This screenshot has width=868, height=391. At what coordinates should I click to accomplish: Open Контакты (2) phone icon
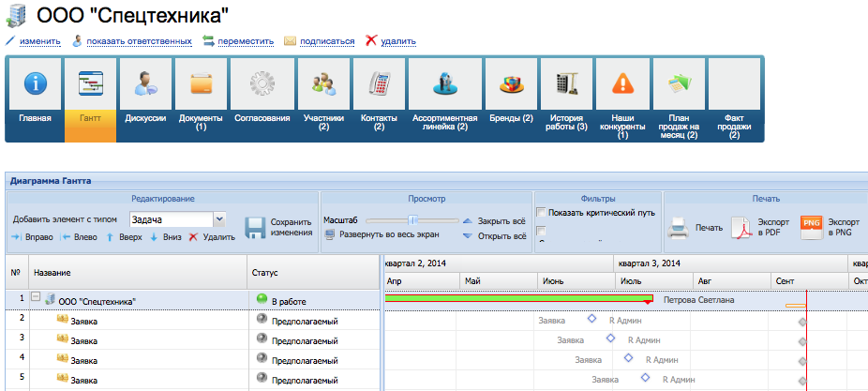380,84
